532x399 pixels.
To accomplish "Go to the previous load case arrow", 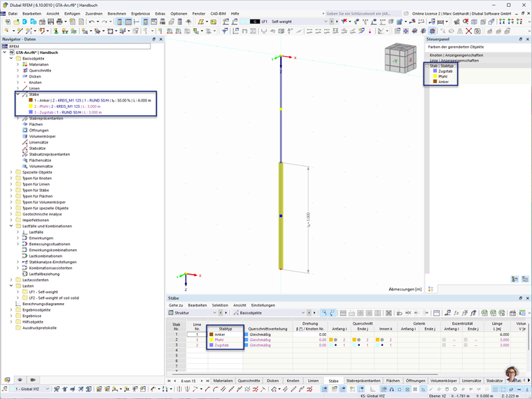I will click(332, 22).
